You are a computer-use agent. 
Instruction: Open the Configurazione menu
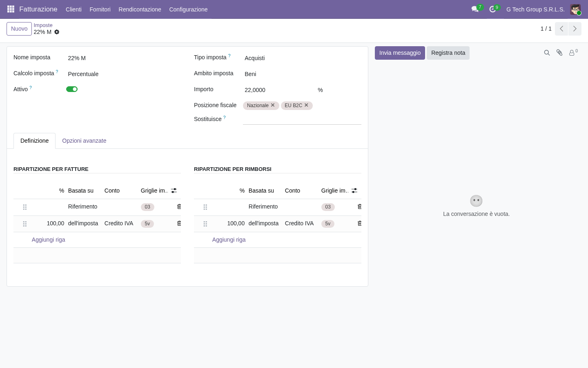point(188,9)
